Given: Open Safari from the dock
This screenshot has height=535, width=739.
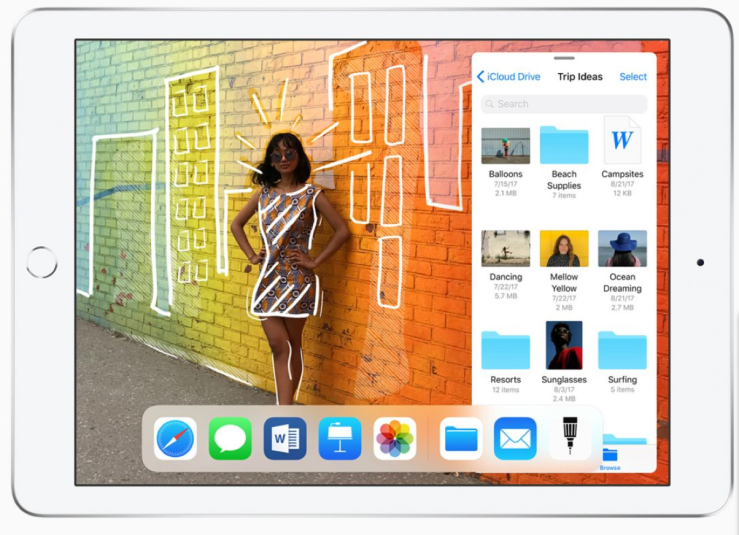Looking at the screenshot, I should [175, 438].
